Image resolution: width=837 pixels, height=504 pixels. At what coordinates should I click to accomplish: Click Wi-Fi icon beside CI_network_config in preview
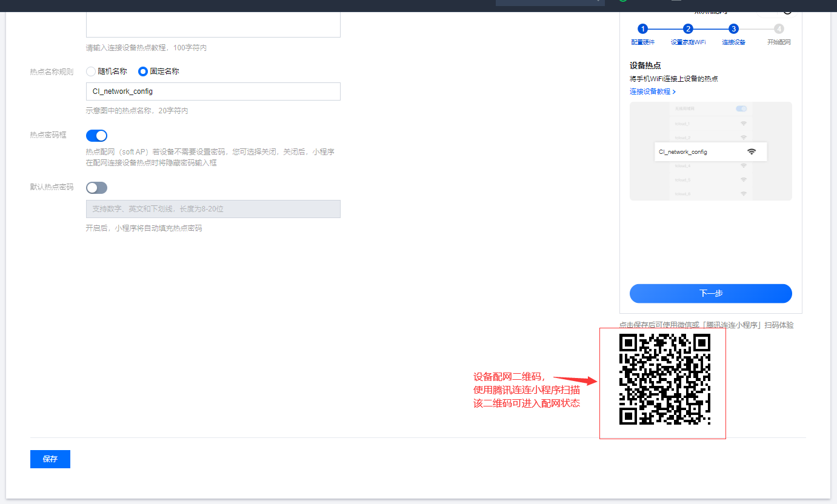tap(752, 151)
